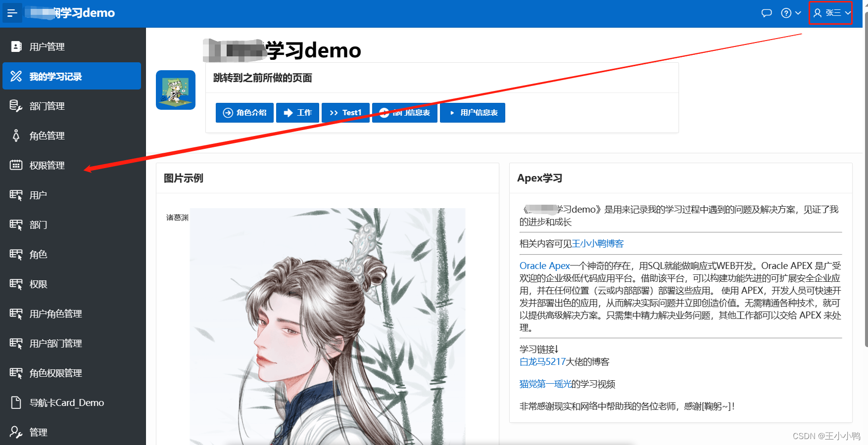Open the 王小小鸭博客 link
The width and height of the screenshot is (868, 445).
[x=598, y=244]
